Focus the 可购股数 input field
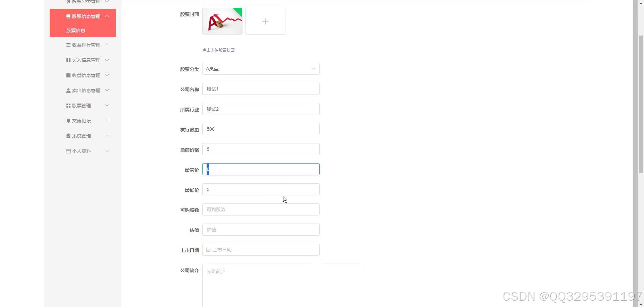644x307 pixels. [261, 209]
